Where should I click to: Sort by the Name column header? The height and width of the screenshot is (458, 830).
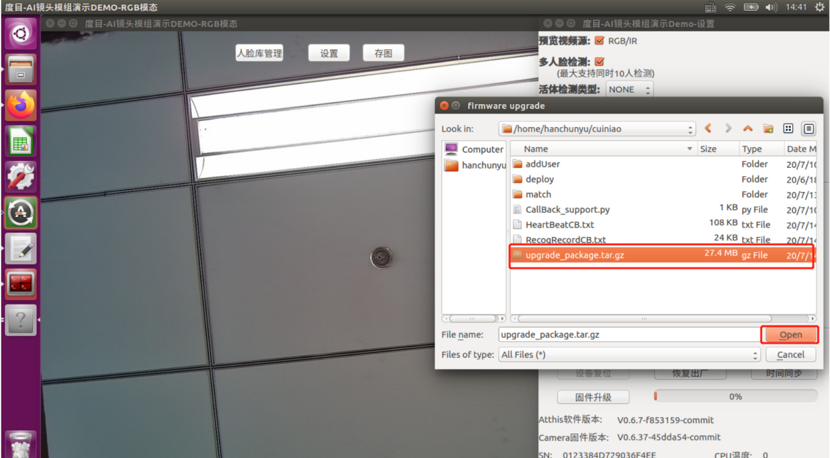[x=603, y=149]
